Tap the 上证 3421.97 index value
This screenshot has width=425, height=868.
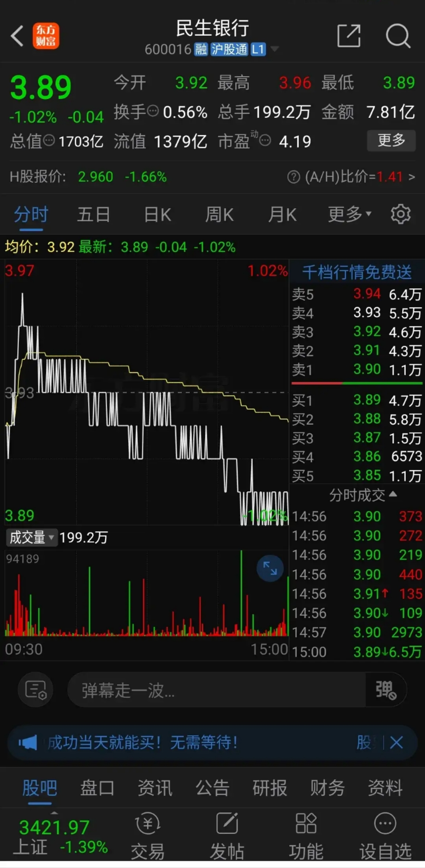click(x=54, y=827)
